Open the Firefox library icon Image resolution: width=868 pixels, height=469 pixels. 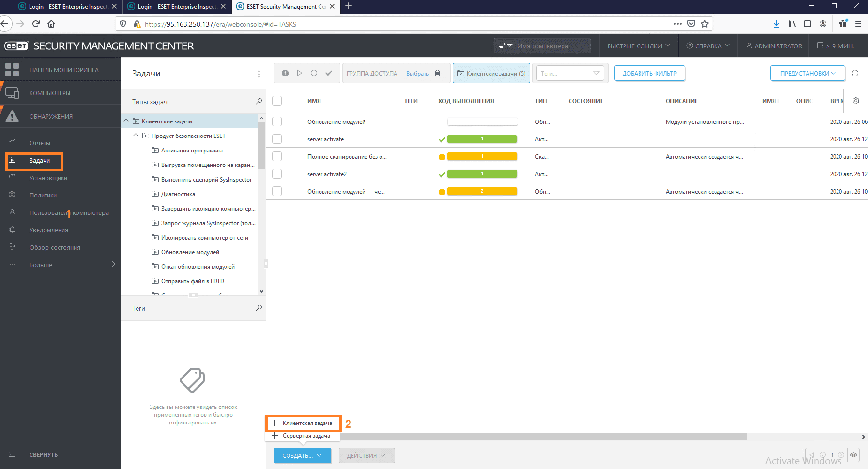click(792, 24)
